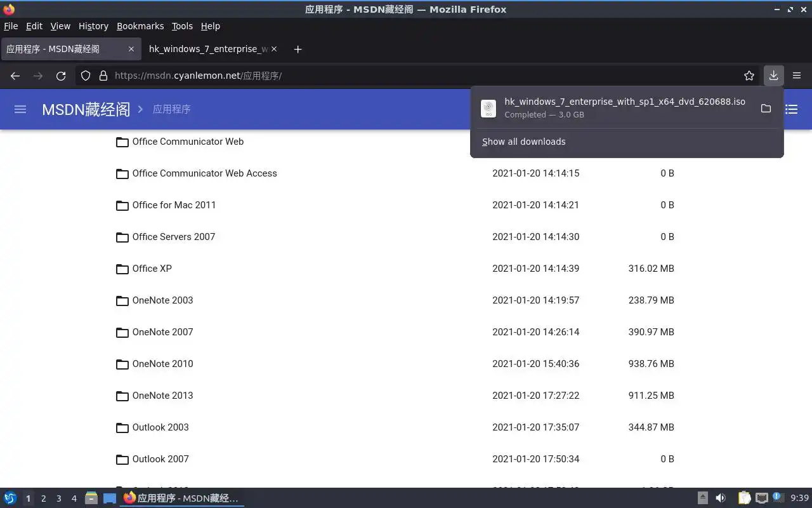Click folder icon of Office for Mac 2011

122,206
